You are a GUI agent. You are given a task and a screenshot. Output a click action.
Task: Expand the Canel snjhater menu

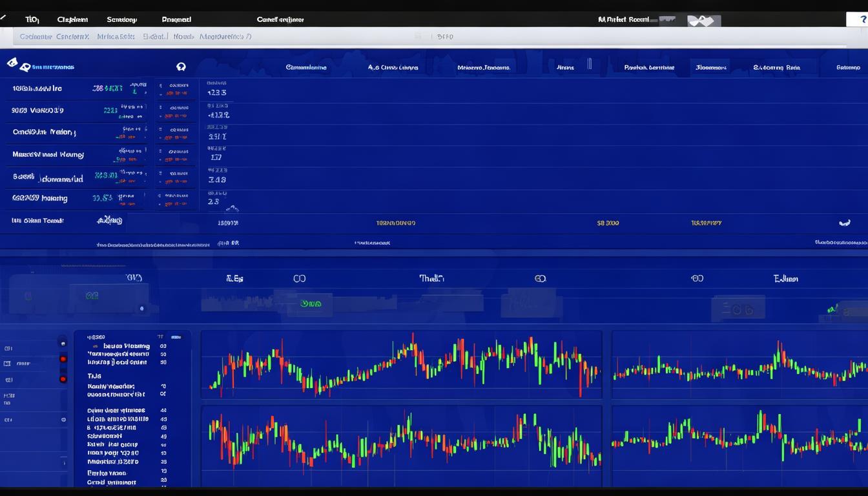[280, 20]
